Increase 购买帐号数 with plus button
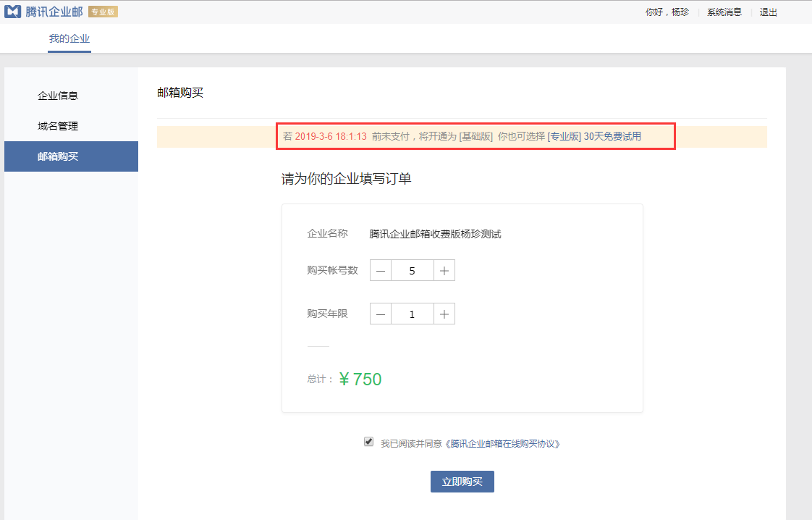 pyautogui.click(x=444, y=271)
